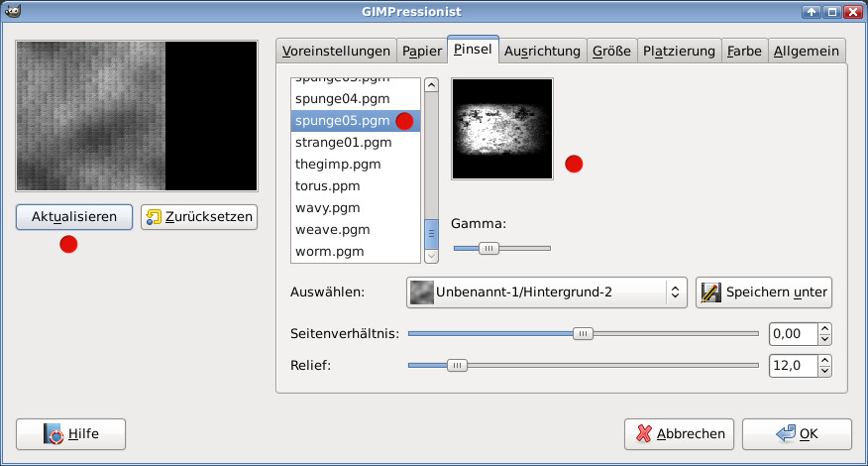Decrease Relief value with down arrow
Image resolution: width=868 pixels, height=466 pixels.
click(824, 372)
